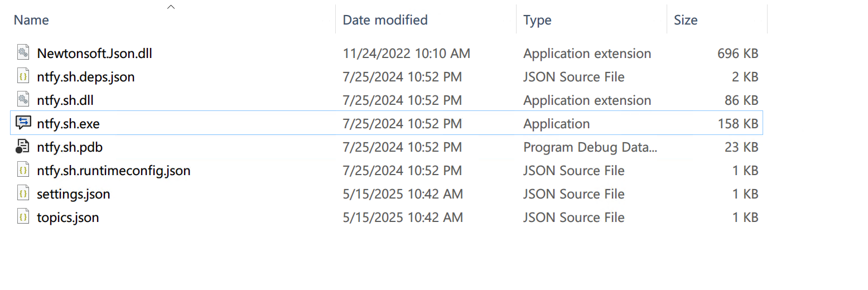
Task: Select the topics.json file icon
Action: coord(23,217)
